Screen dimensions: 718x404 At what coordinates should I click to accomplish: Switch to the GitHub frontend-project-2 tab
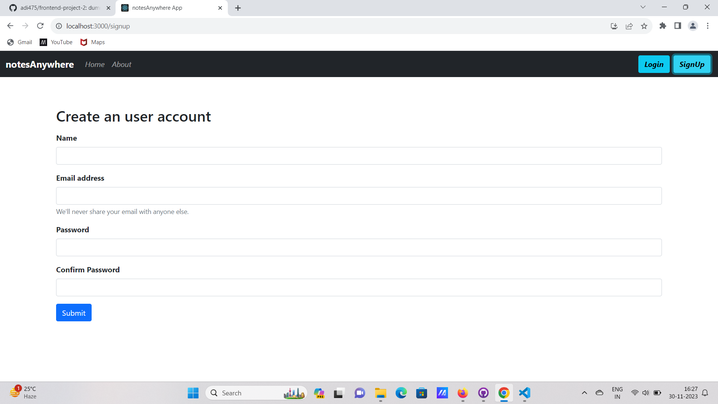60,8
